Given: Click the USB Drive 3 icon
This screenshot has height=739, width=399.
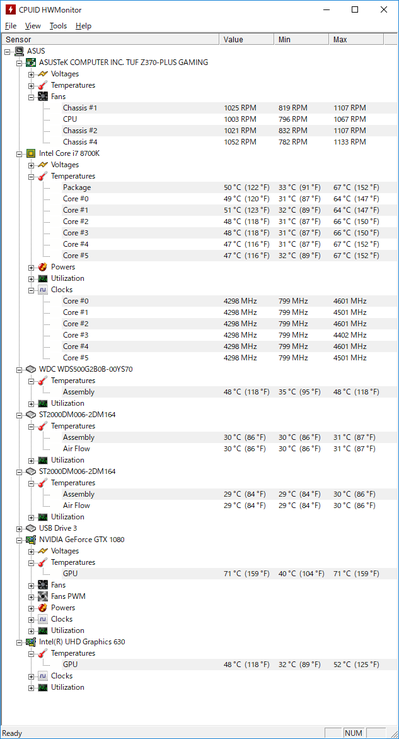Looking at the screenshot, I should point(31,528).
